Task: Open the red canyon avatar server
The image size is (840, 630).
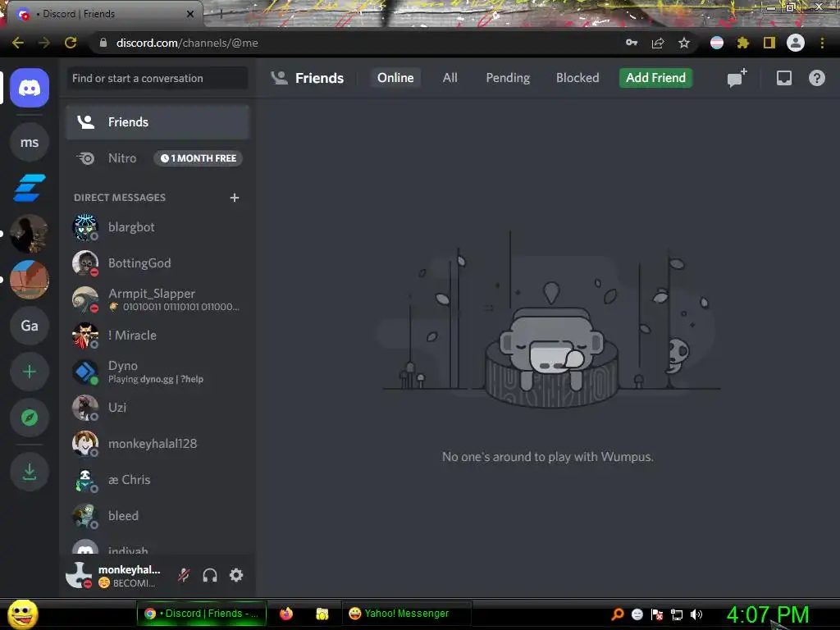Action: (x=30, y=280)
